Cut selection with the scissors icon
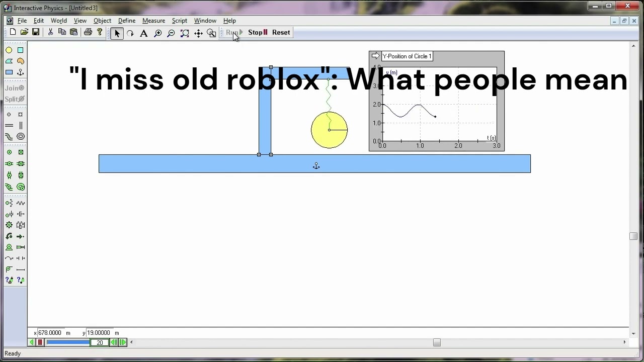Image resolution: width=644 pixels, height=362 pixels. [50, 32]
